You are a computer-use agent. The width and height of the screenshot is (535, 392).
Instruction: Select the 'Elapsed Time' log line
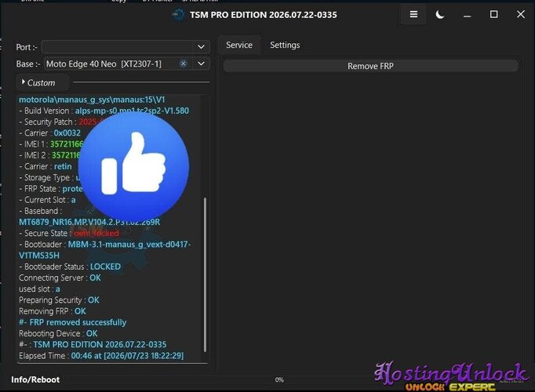(101, 355)
